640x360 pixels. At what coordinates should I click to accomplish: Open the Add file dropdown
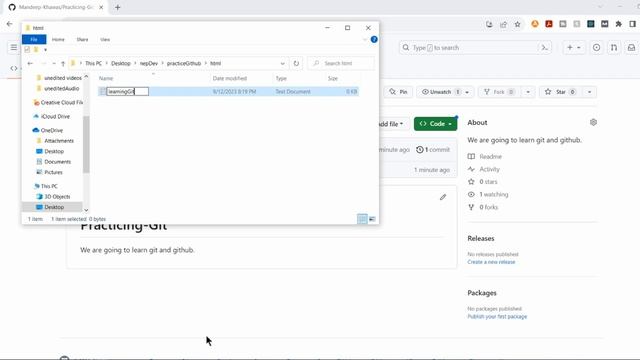click(x=391, y=124)
